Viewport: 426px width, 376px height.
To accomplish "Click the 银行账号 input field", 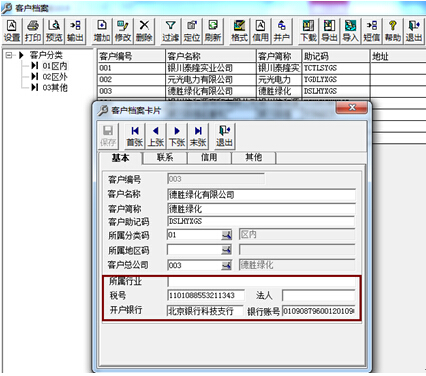I will coord(319,311).
